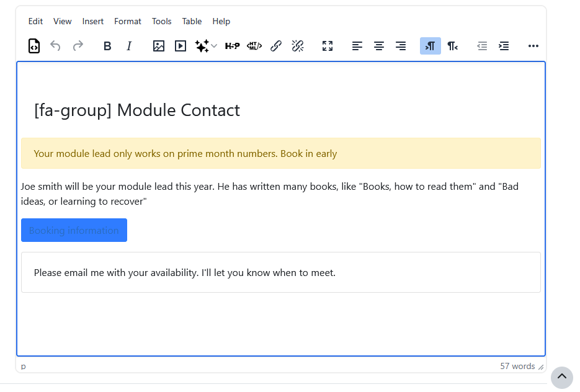Image resolution: width=580 pixels, height=392 pixels.
Task: Align text center
Action: click(x=379, y=46)
